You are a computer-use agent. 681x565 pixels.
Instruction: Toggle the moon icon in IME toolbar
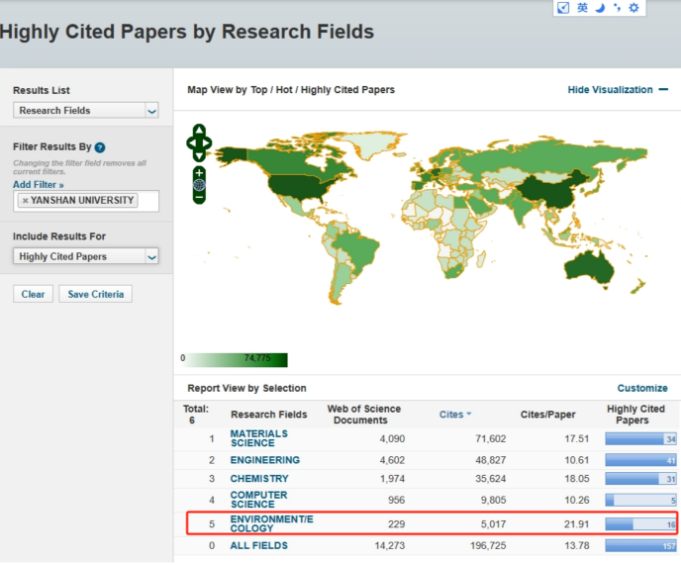tap(600, 8)
